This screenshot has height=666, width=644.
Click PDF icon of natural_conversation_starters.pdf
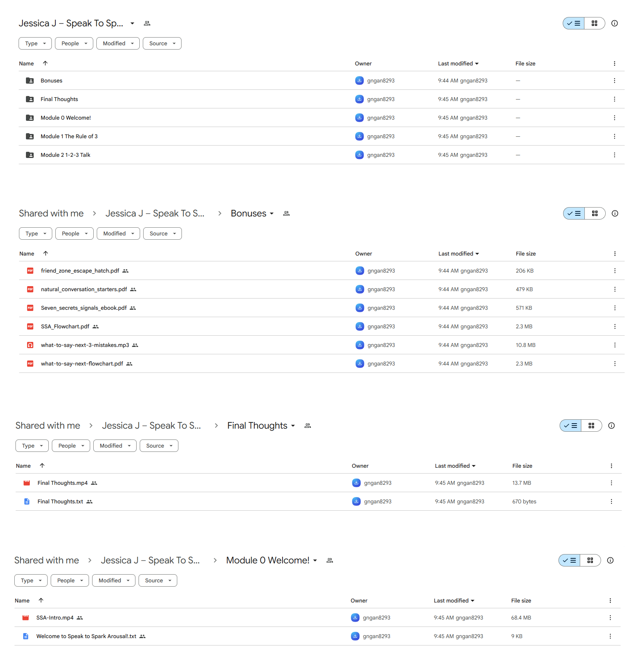[x=30, y=289]
